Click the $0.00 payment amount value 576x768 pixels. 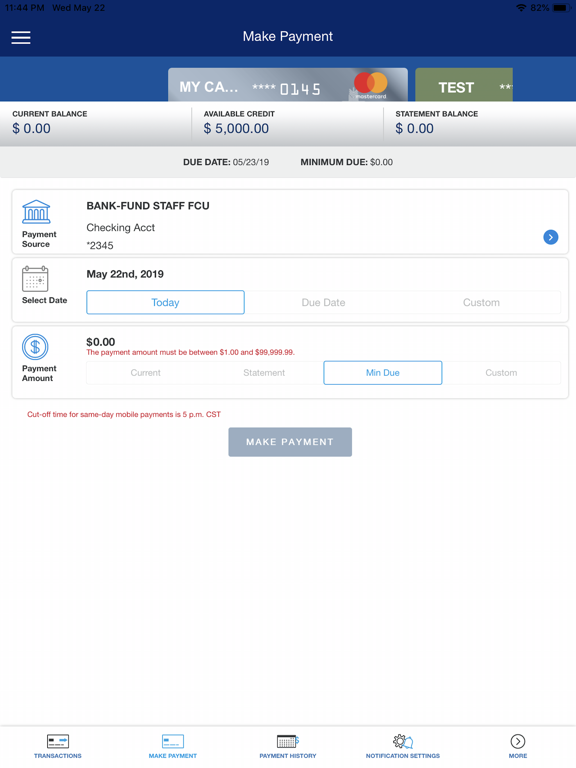[x=100, y=342]
